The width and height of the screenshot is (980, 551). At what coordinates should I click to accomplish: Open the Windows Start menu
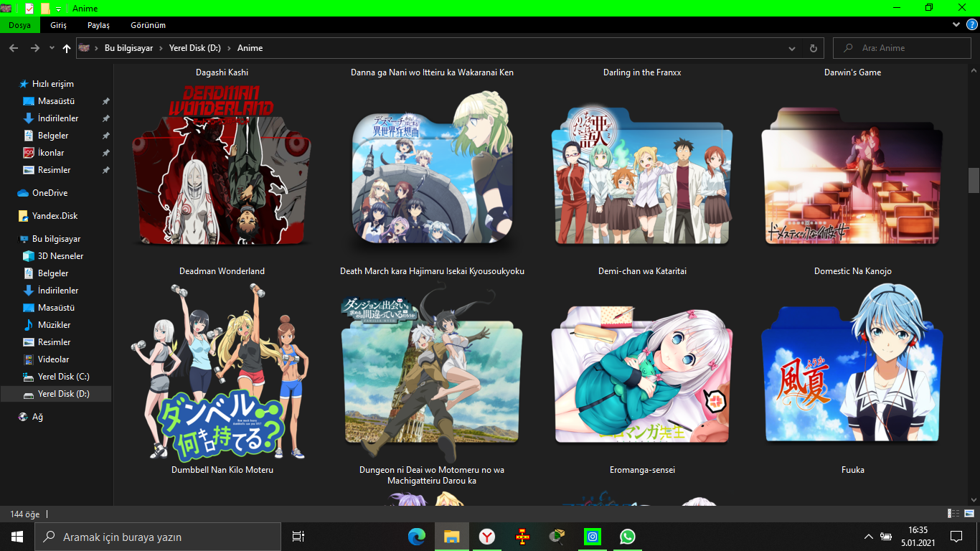pos(17,537)
